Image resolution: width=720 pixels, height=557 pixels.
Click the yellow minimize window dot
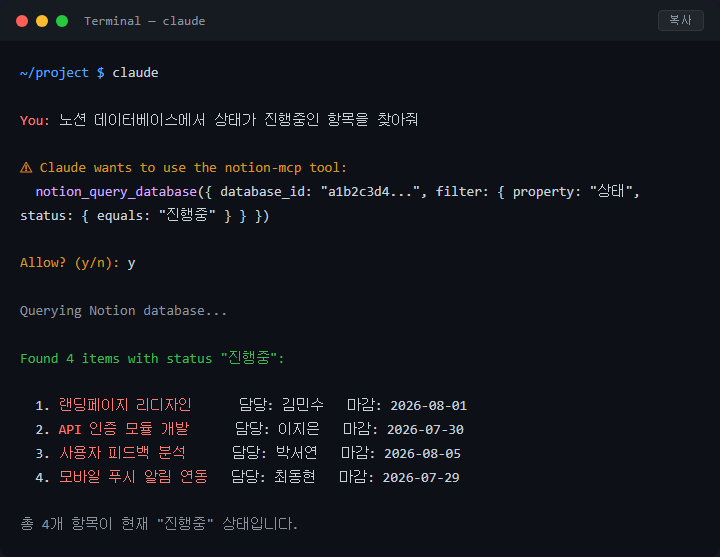42,21
